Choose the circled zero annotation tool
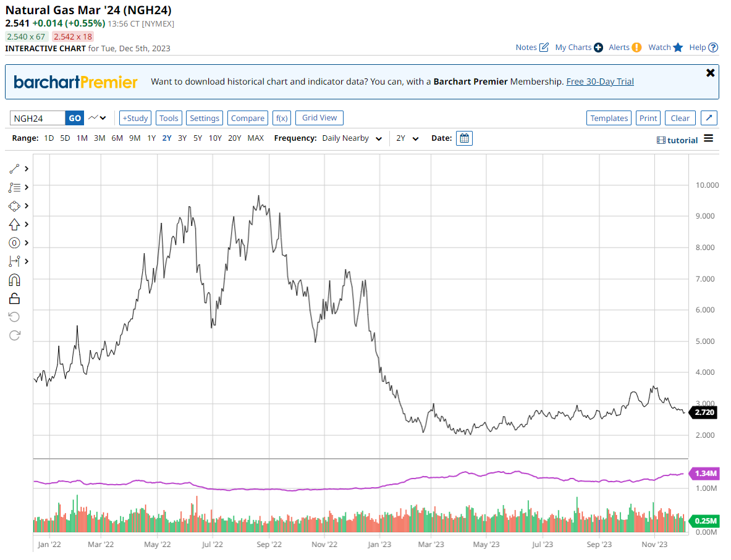This screenshot has width=731, height=560. (x=14, y=243)
